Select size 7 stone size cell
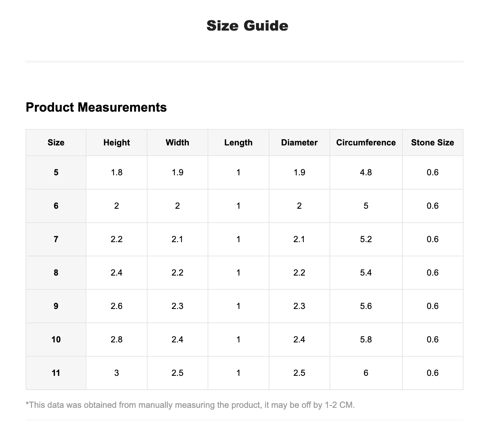The height and width of the screenshot is (448, 487). [433, 239]
